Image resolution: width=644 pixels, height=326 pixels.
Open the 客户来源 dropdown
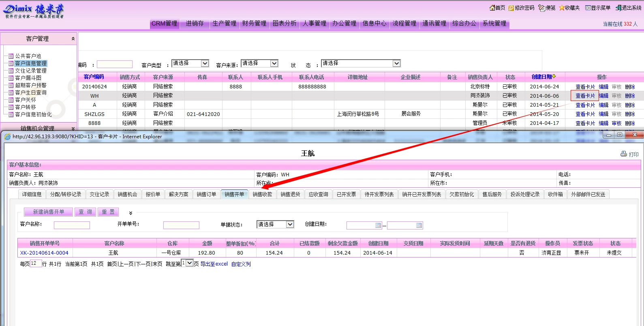pos(259,64)
